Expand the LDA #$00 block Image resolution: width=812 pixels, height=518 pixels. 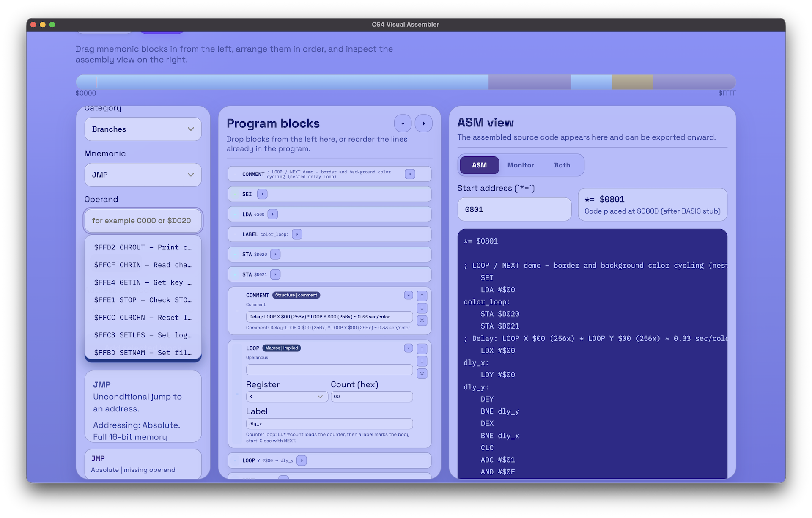273,214
